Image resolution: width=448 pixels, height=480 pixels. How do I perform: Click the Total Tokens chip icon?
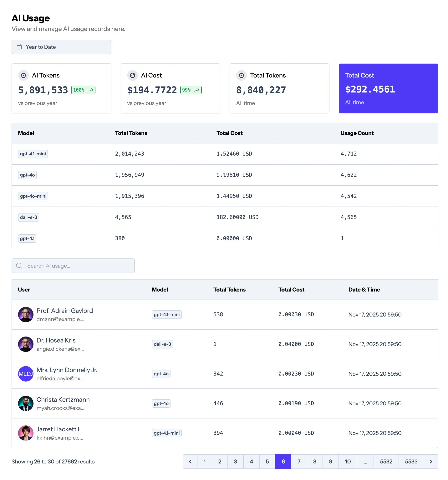241,75
